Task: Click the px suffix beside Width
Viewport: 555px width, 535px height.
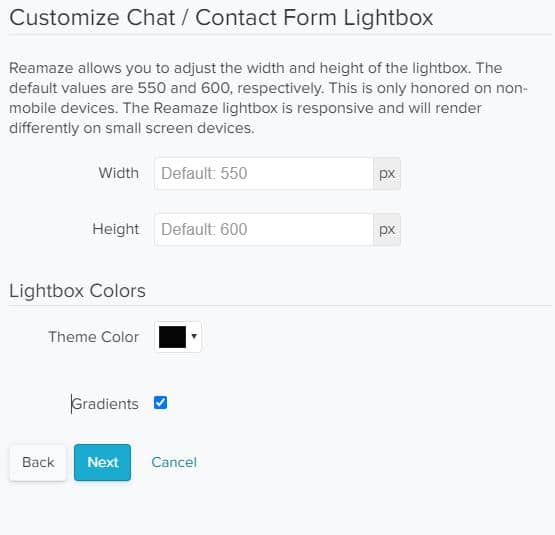Action: point(387,173)
